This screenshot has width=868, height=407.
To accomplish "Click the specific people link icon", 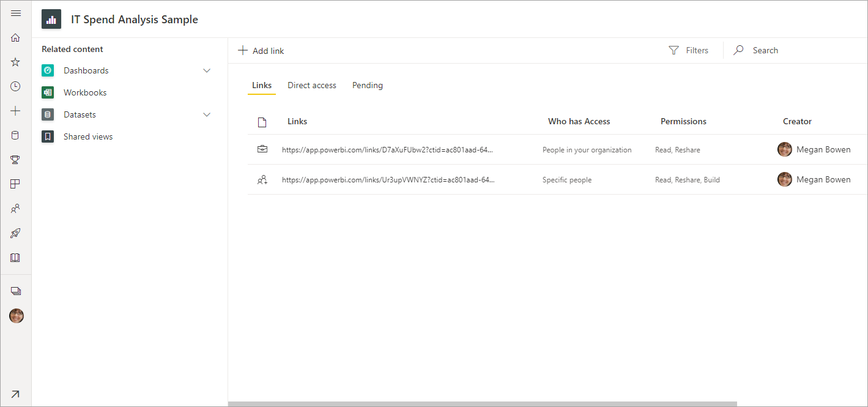I will 262,180.
